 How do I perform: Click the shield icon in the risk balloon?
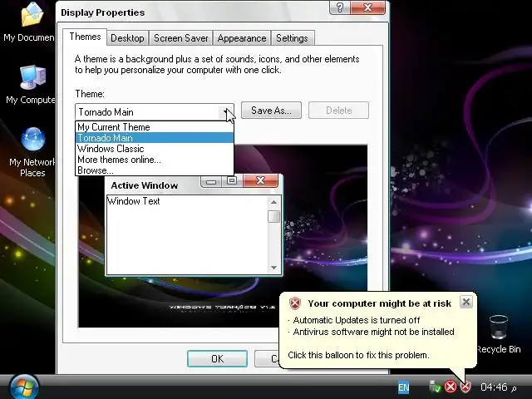point(295,303)
